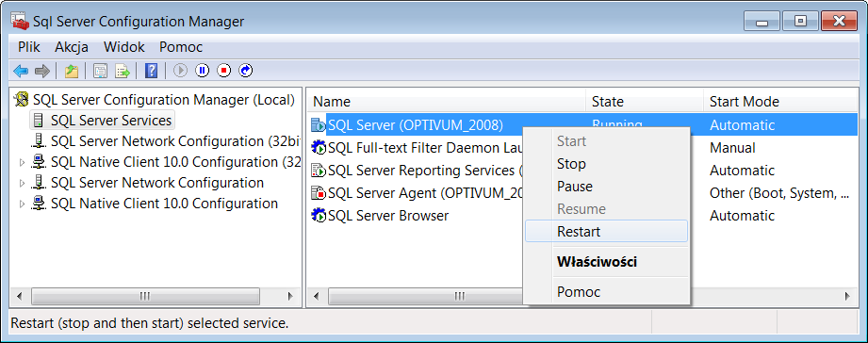Viewport: 868px width, 343px height.
Task: Choose Pause from the context menu
Action: click(606, 187)
